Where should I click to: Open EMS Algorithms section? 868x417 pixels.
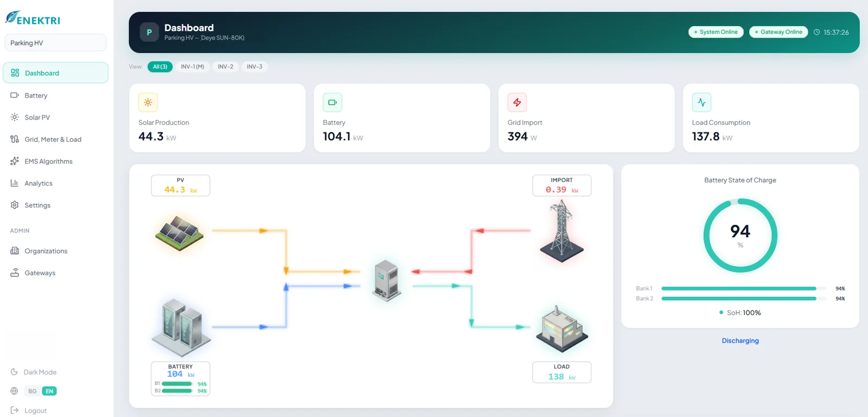point(55,161)
